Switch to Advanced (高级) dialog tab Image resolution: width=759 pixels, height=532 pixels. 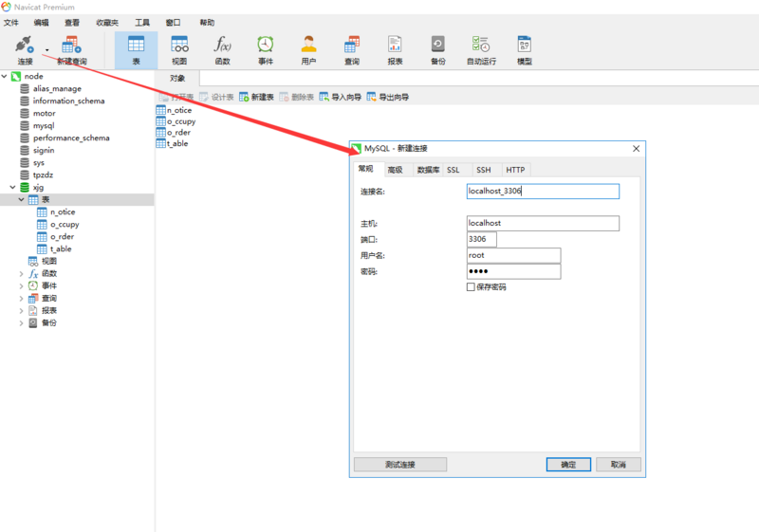(x=395, y=170)
